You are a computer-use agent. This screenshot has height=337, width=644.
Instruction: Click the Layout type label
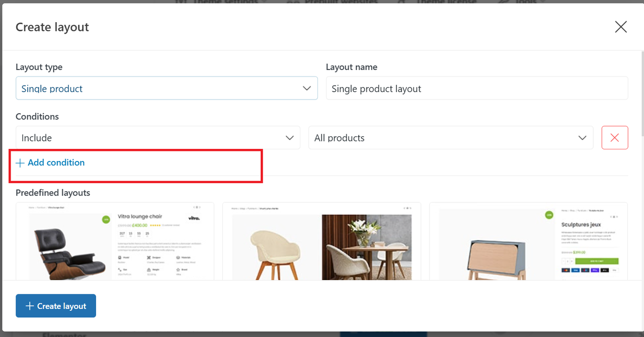39,67
